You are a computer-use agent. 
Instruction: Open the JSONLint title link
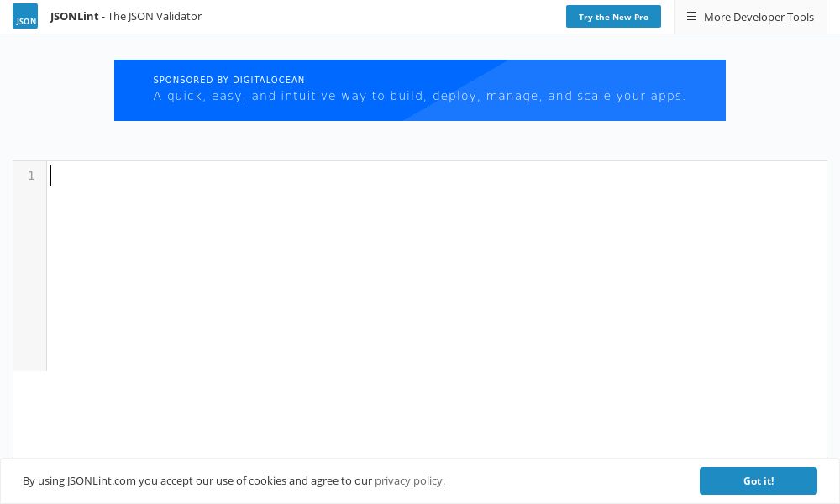[126, 17]
